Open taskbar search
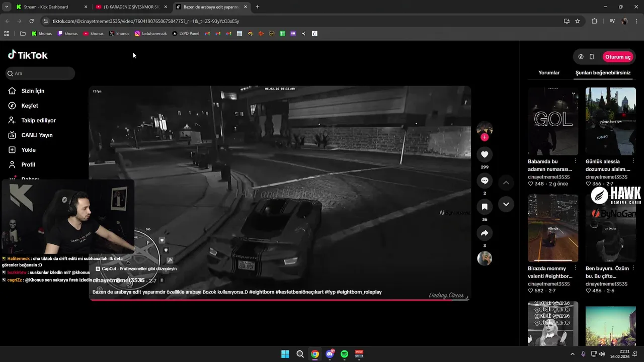 pos(300,354)
